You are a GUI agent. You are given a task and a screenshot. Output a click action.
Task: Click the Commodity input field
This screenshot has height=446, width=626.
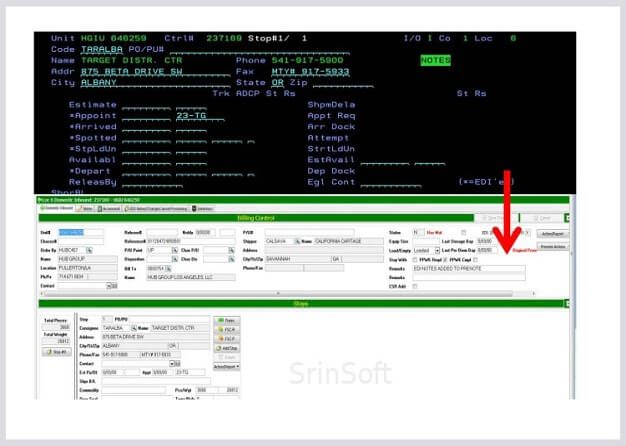(x=133, y=390)
